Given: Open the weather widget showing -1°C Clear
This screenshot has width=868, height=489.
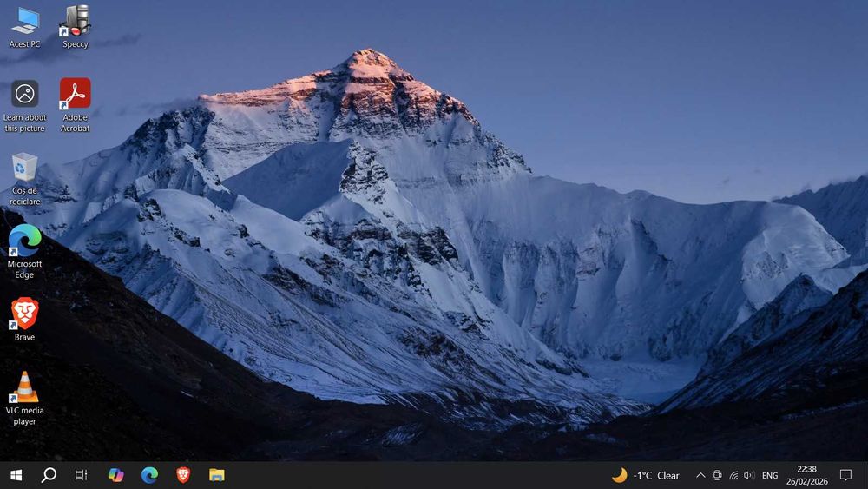Looking at the screenshot, I should click(x=646, y=475).
